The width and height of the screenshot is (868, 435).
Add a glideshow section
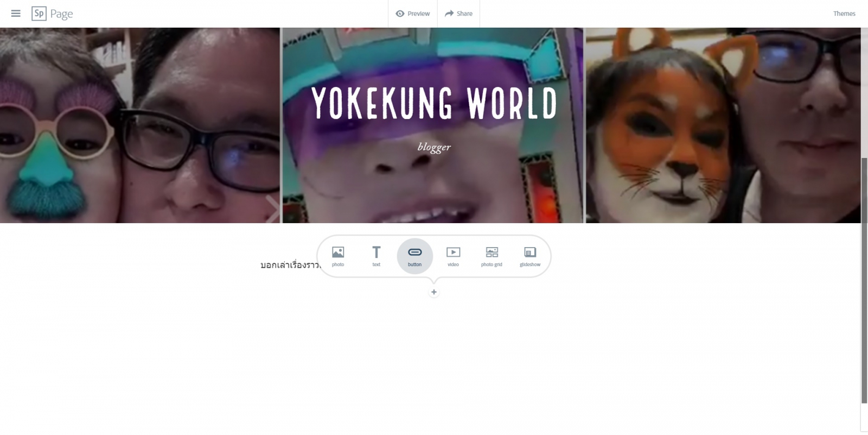click(530, 256)
